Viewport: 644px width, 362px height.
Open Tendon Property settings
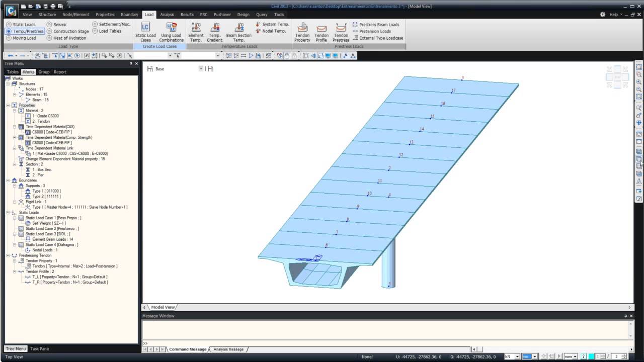(x=302, y=31)
